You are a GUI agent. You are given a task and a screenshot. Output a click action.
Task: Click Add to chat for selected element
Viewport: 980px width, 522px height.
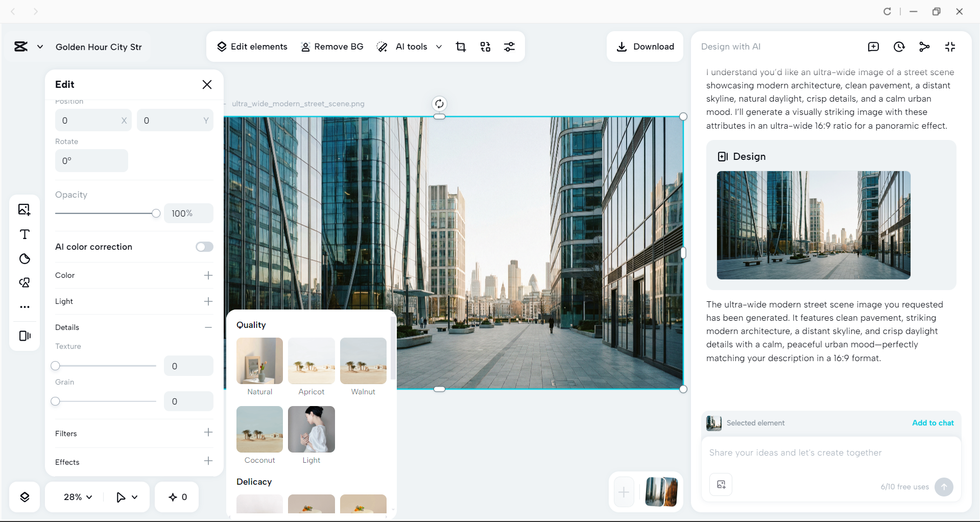[933, 423]
